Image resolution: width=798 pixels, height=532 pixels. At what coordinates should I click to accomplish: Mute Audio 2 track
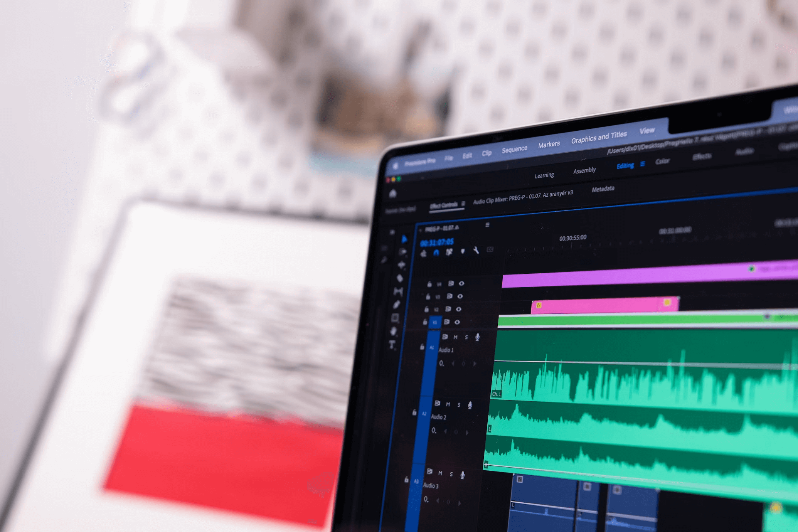coord(448,404)
